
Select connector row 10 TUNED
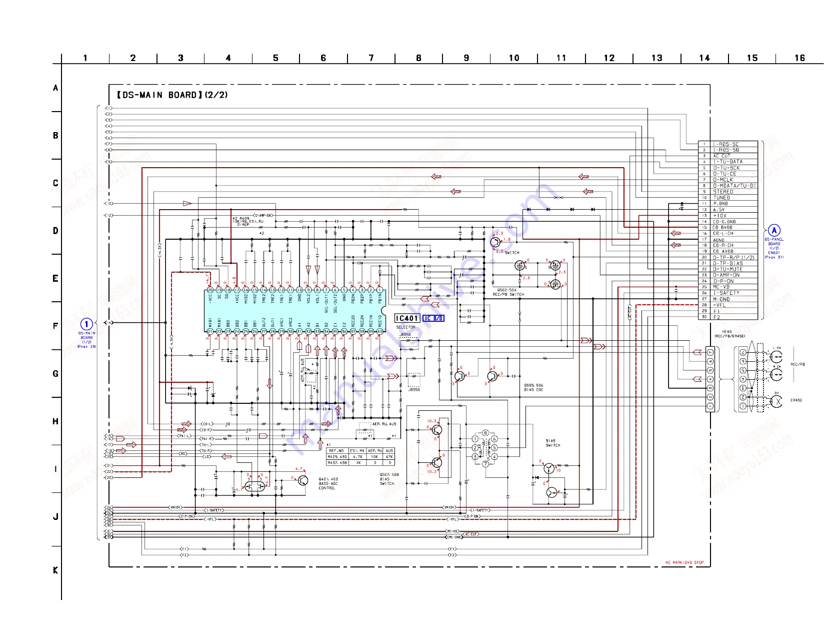coord(728,198)
